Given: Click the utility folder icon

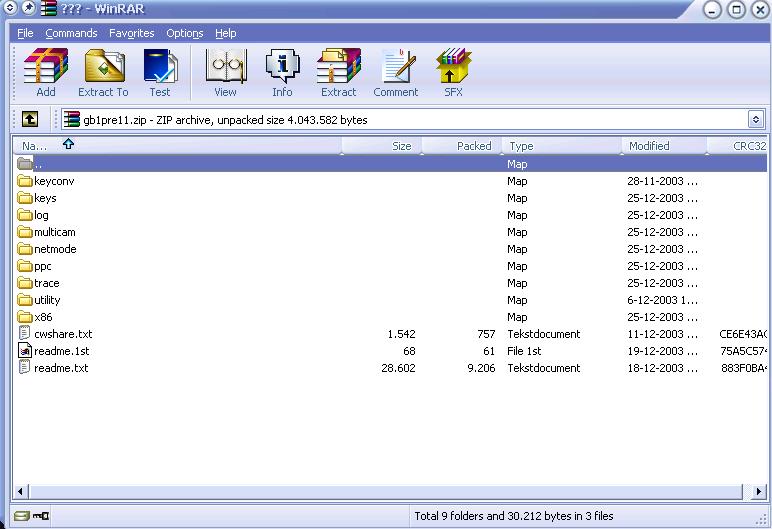Looking at the screenshot, I should [25, 300].
